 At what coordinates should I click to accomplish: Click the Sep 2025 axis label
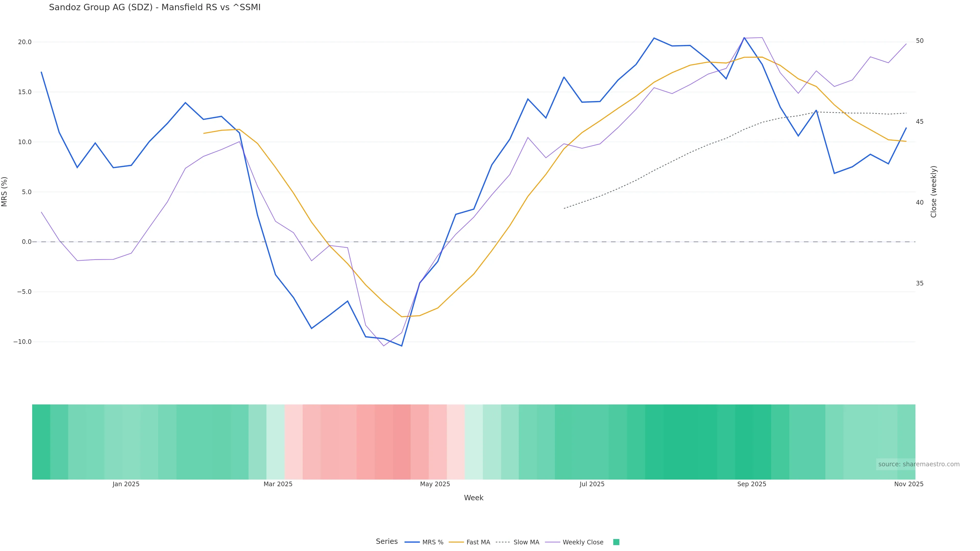coord(752,484)
